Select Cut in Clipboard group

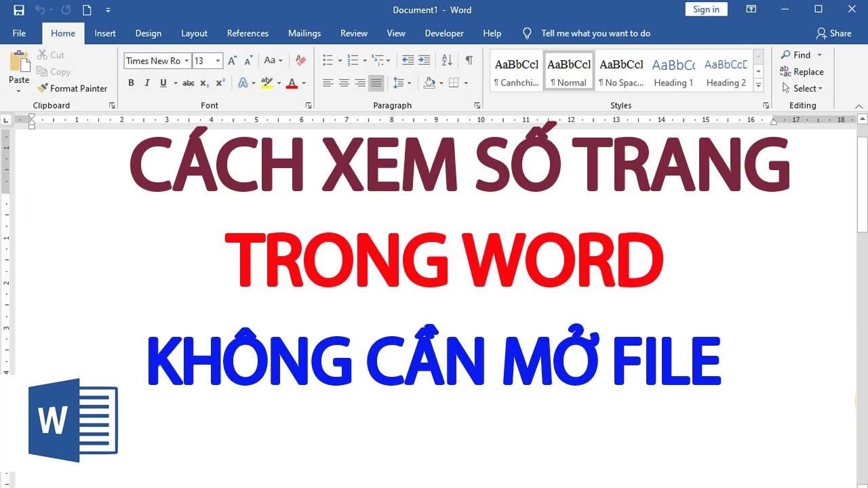tap(51, 55)
